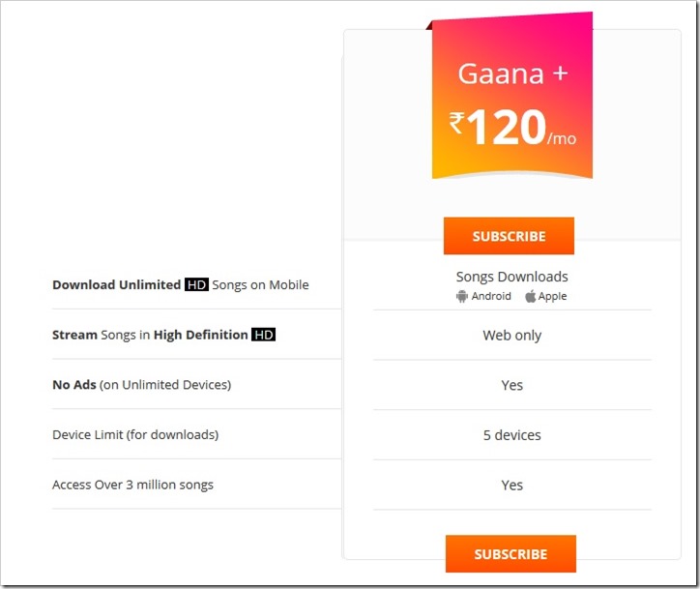This screenshot has width=700, height=589.
Task: Click the Access Over 3 million songs label
Action: click(132, 485)
